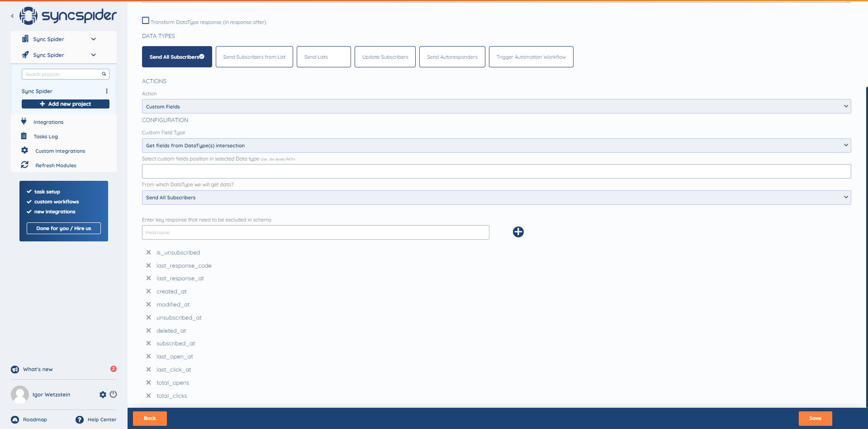Click the Integrations plug icon
The width and height of the screenshot is (868, 429).
[x=24, y=121]
